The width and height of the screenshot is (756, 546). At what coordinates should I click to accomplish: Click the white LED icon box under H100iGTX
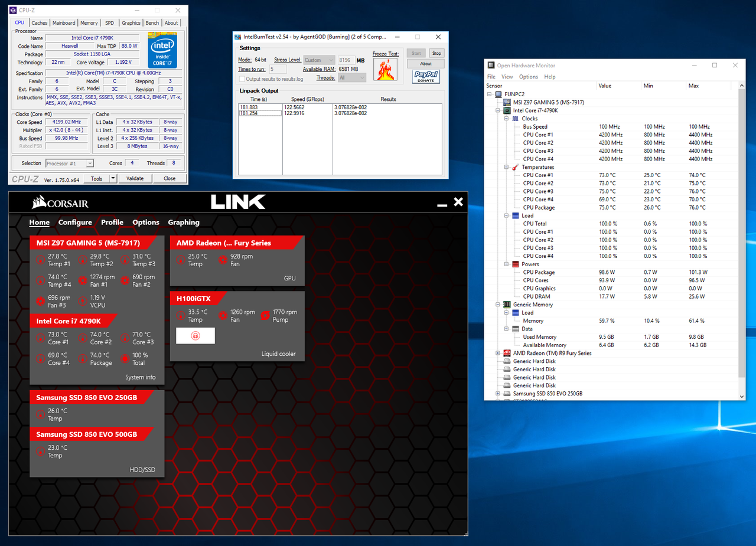[195, 335]
